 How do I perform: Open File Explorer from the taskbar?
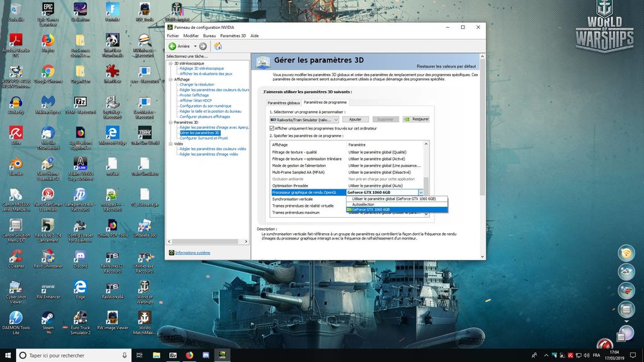point(156,355)
